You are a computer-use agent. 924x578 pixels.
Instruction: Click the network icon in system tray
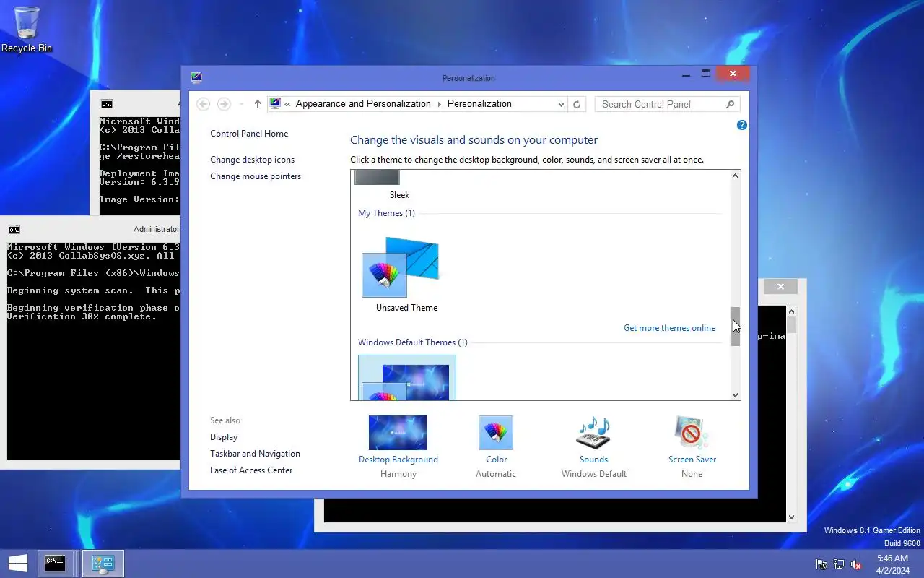click(838, 564)
